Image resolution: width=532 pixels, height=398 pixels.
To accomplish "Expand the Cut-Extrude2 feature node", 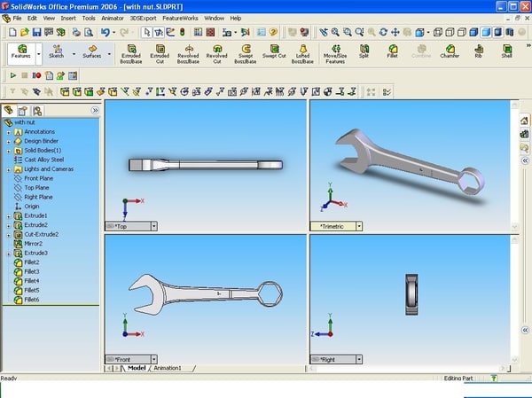I will 9,235.
